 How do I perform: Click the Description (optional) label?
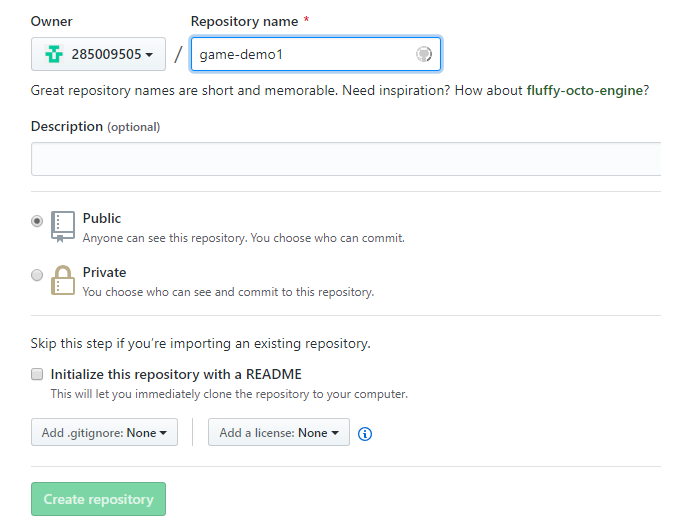(x=95, y=126)
